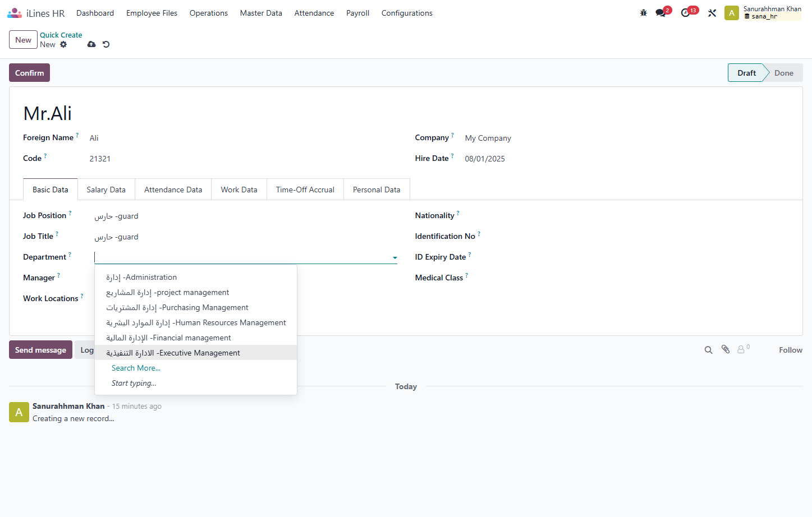The height and width of the screenshot is (517, 812).
Task: Click the Confirm button
Action: 29,73
